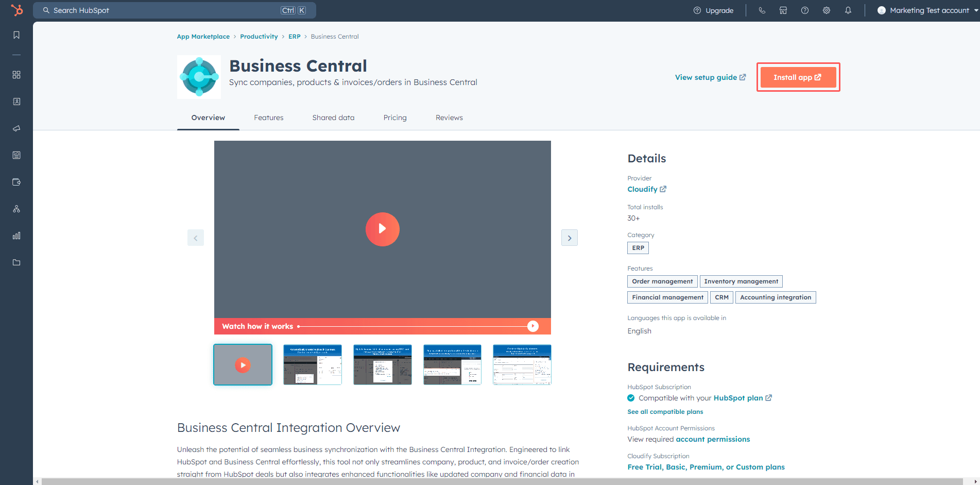Click the phone calling icon in top bar
The width and height of the screenshot is (980, 485).
click(762, 10)
